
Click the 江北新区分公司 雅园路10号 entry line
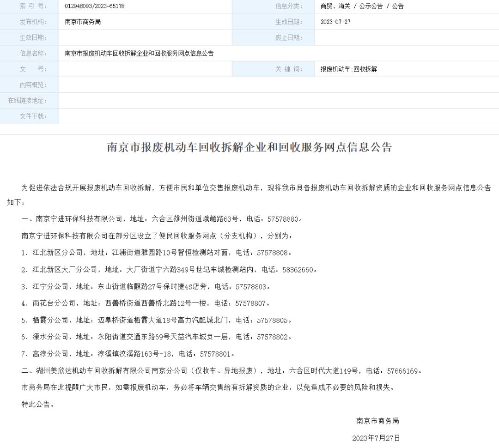pos(157,253)
